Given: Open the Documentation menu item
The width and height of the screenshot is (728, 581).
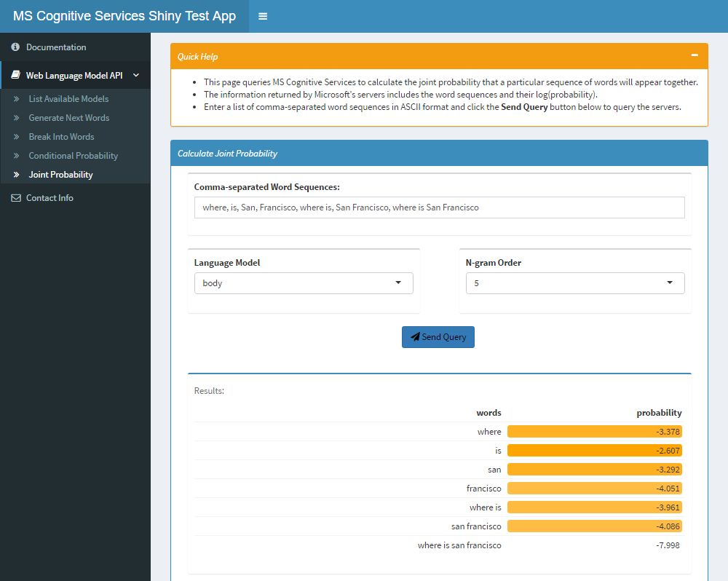Looking at the screenshot, I should point(75,47).
